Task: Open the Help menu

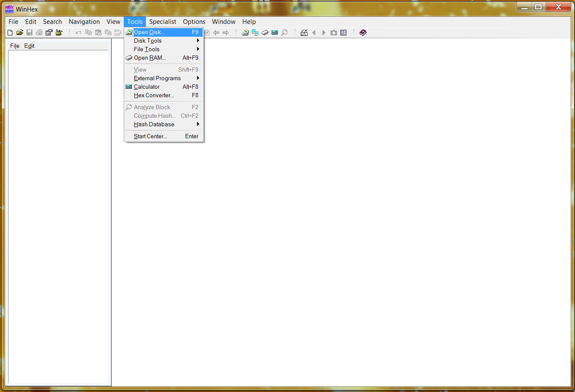Action: tap(249, 22)
